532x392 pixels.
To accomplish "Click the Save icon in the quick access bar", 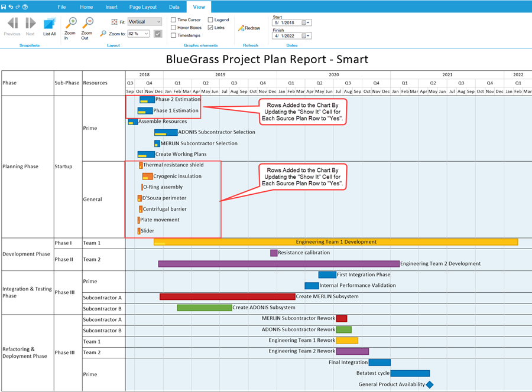I will point(5,6).
